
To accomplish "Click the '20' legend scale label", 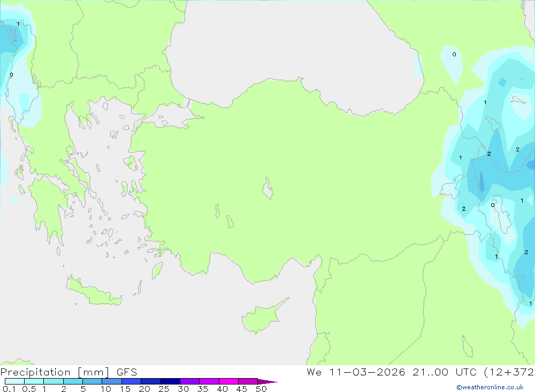I will [x=144, y=389].
